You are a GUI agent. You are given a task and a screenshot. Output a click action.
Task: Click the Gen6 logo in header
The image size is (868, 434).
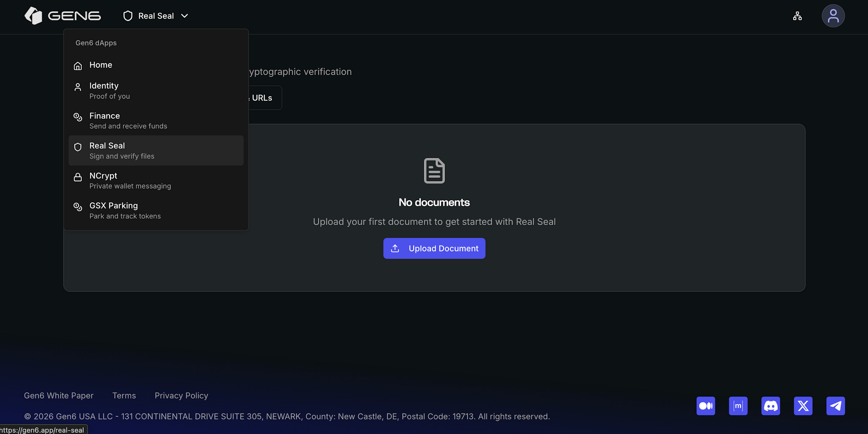[x=62, y=16]
